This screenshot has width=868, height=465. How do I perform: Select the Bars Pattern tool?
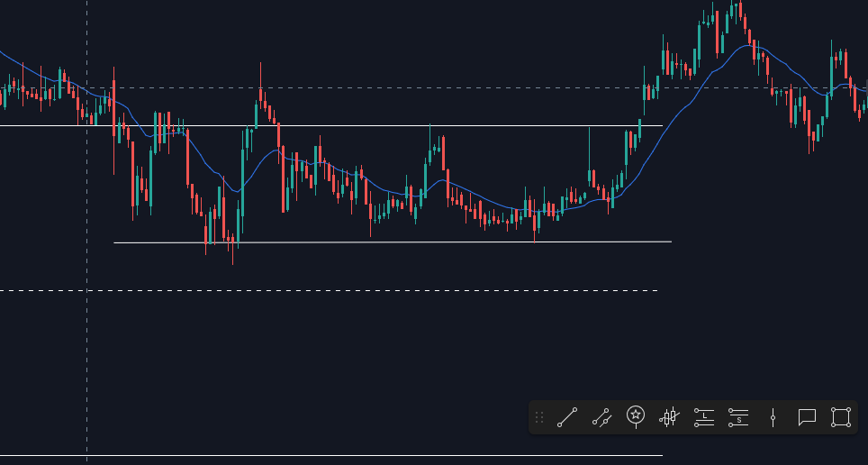669,416
